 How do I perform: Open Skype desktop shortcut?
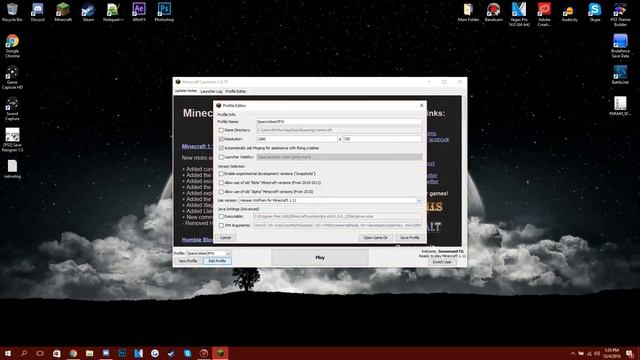595,12
